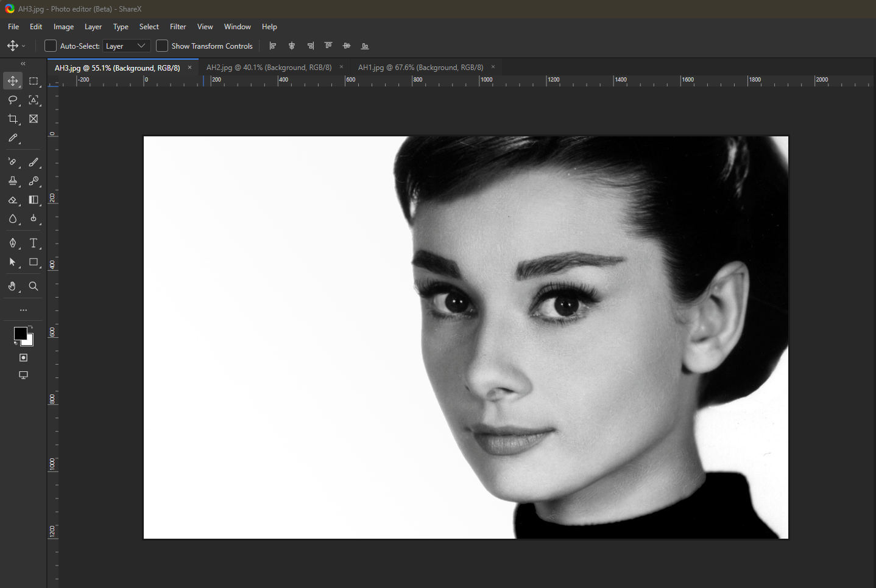Click the black foreground color swatch
This screenshot has height=588, width=876.
(x=20, y=333)
